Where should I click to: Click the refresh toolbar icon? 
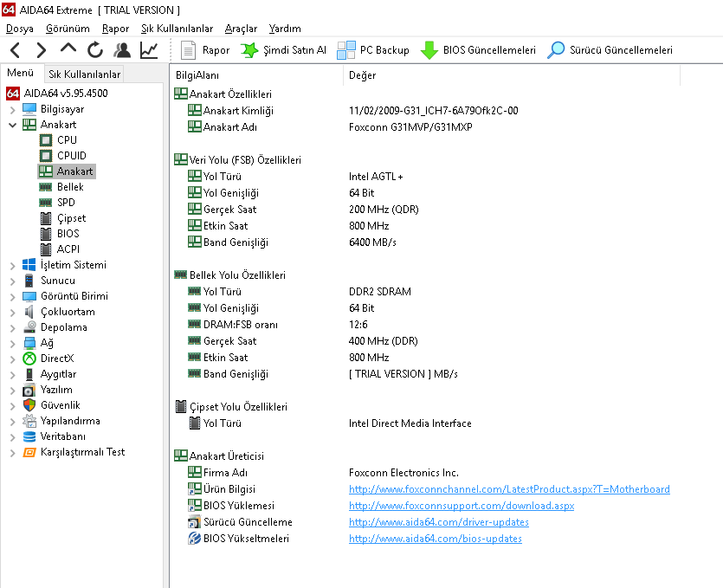(95, 50)
